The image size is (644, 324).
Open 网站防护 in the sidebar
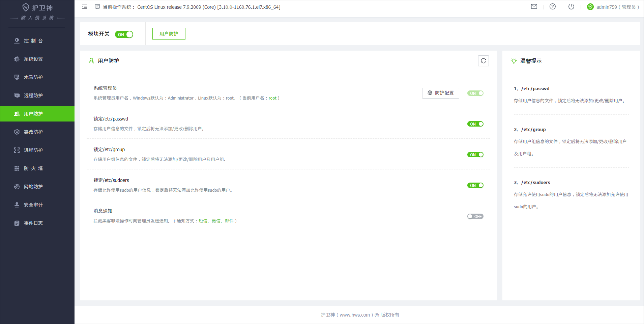point(37,187)
